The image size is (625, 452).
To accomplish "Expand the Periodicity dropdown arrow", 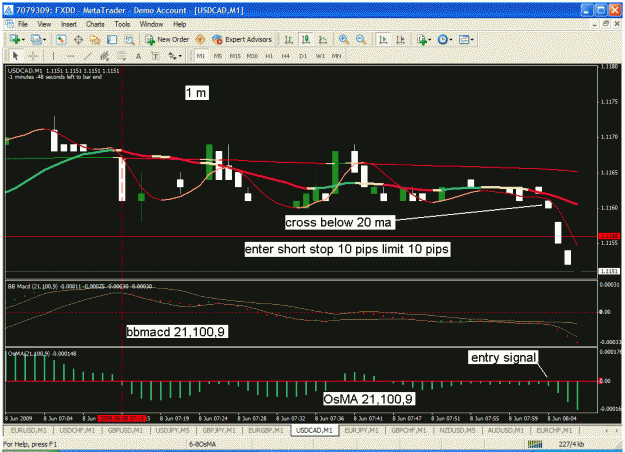I will (451, 40).
